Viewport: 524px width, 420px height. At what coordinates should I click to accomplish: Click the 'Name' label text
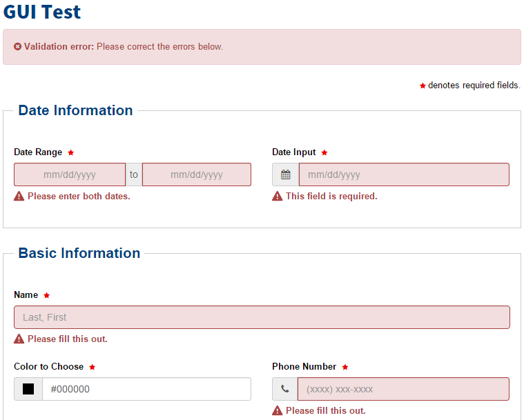(26, 294)
